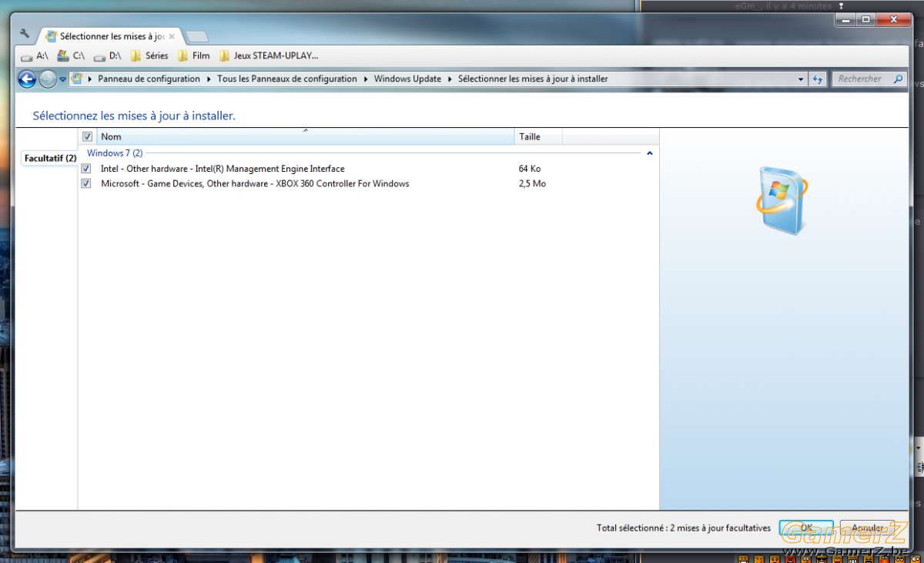
Task: Uncheck the Intel Management Engine Interface update
Action: tap(86, 169)
